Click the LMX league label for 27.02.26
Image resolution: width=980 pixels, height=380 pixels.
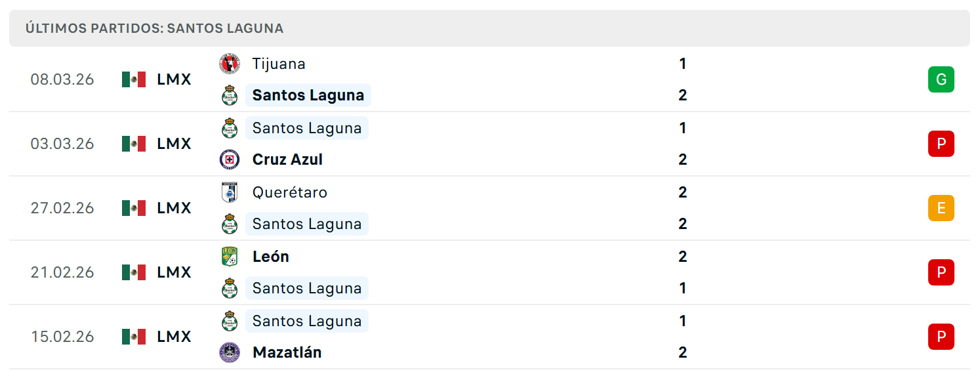174,208
